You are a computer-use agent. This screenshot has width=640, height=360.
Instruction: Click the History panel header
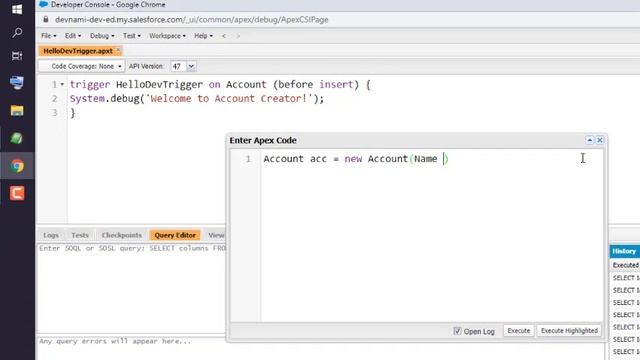point(624,251)
